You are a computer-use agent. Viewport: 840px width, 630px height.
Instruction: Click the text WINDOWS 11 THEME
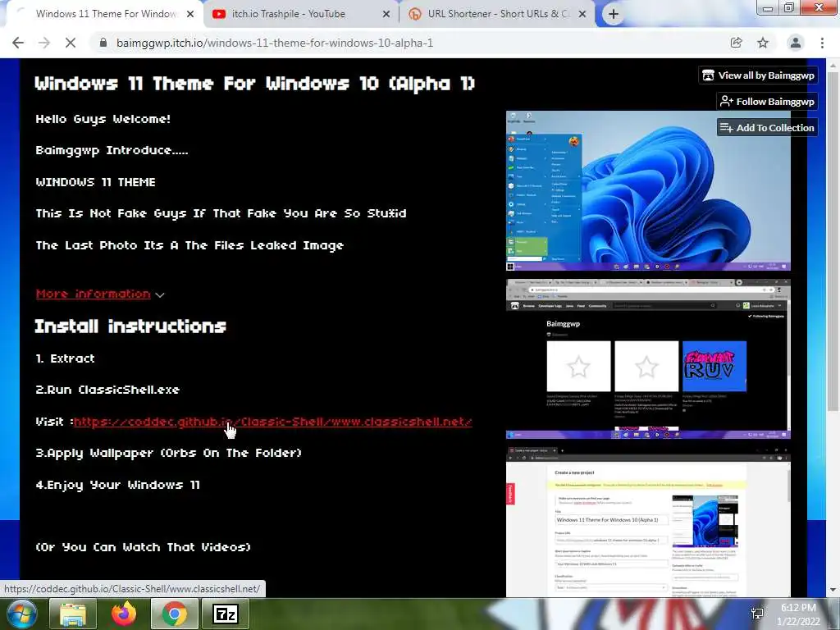[96, 182]
